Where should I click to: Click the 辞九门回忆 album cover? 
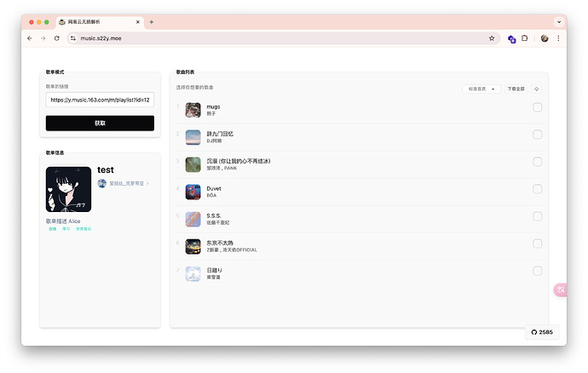[x=193, y=137]
